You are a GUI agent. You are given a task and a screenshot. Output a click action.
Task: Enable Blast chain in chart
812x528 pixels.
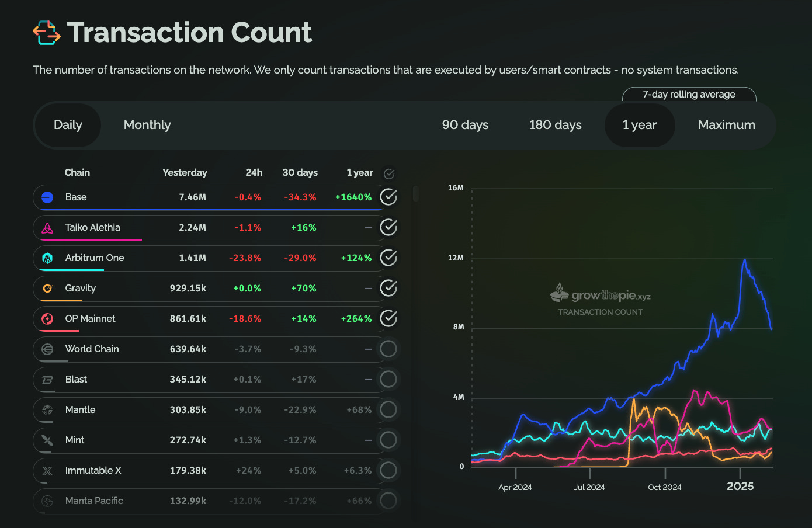pyautogui.click(x=388, y=379)
